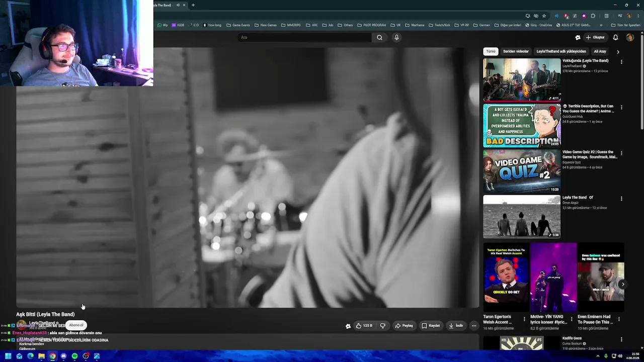Subscribe with the Abone ol button
The image size is (644, 362).
76,325
